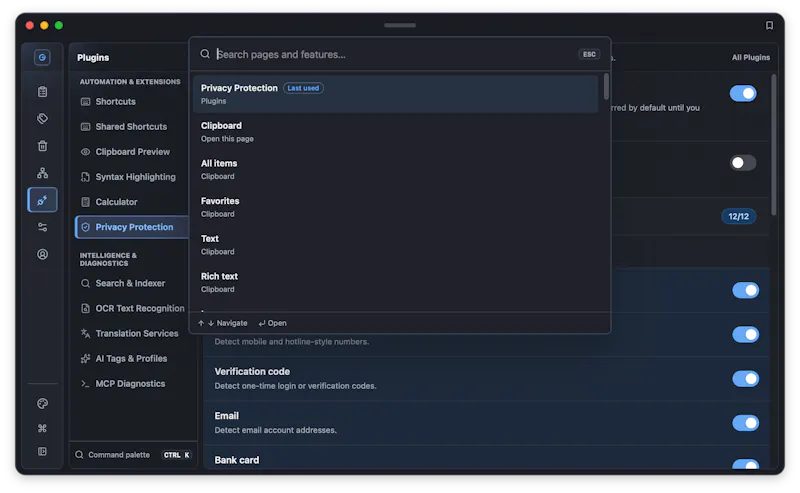Click terminal prompt icon beside MCP Diagnostics
Viewport: 800px width, 493px height.
point(85,384)
